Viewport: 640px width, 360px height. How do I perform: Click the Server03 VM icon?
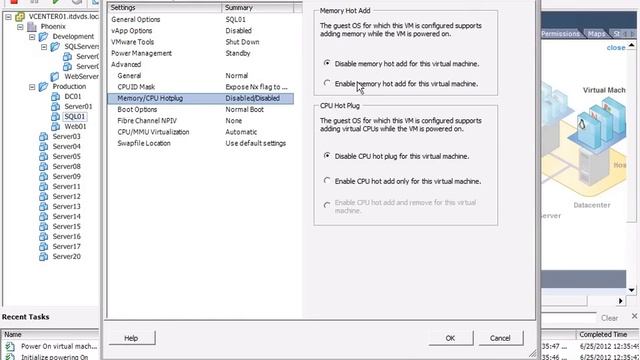tap(43, 137)
